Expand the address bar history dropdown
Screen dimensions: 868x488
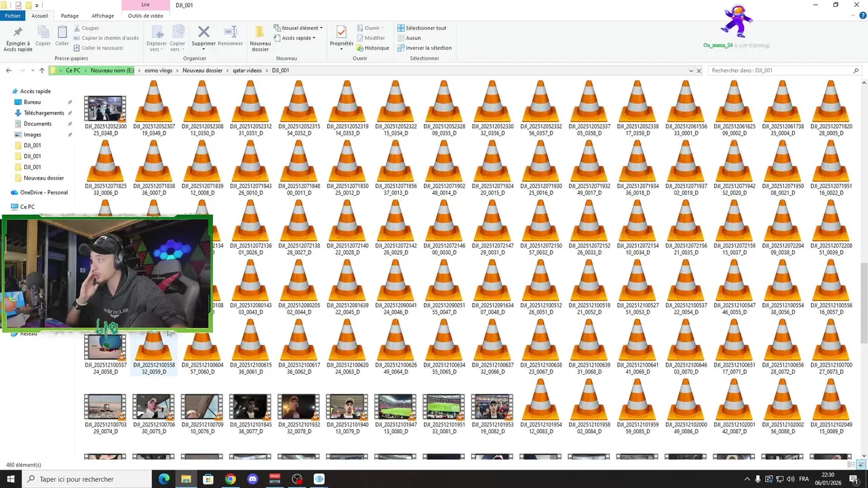tap(691, 70)
